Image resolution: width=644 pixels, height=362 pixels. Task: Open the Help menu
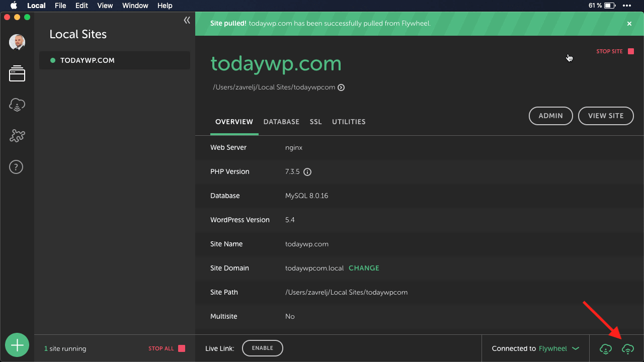tap(165, 6)
